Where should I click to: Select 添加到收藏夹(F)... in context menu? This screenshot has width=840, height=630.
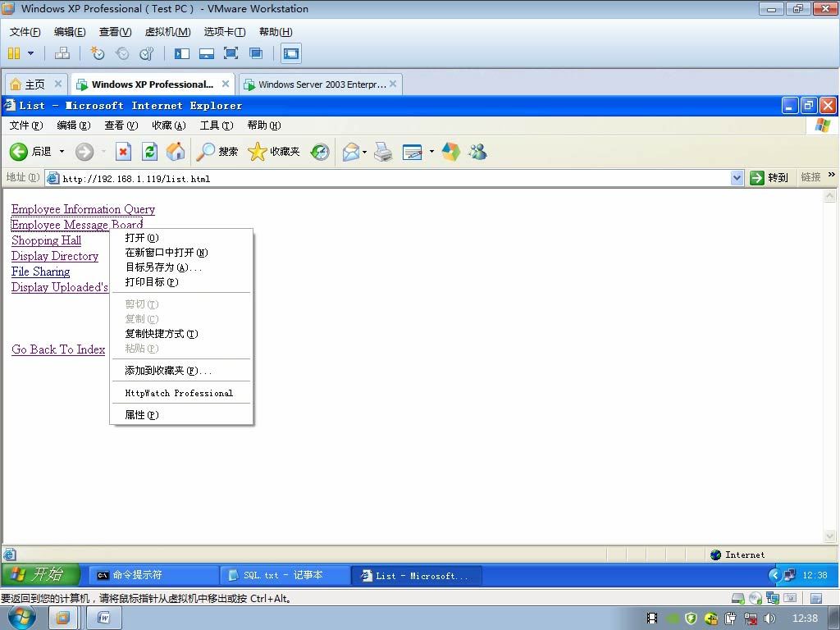(x=181, y=371)
